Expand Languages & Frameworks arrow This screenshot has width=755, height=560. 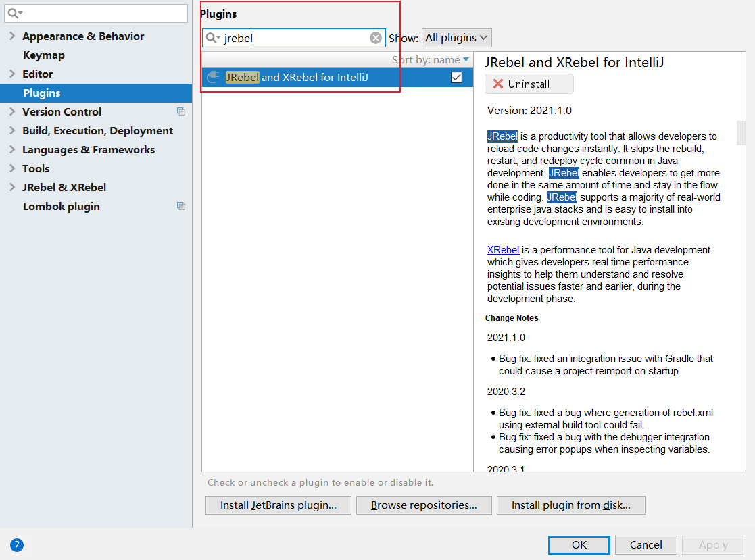(x=13, y=149)
